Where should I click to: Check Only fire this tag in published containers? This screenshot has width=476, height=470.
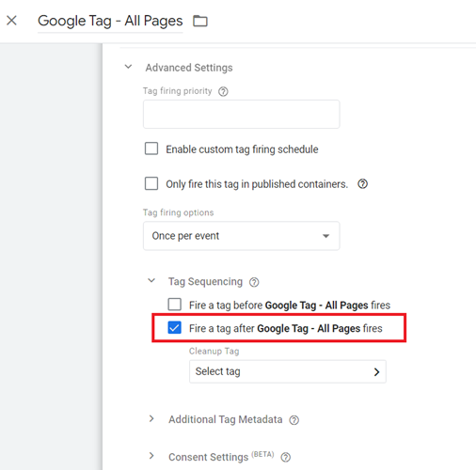tap(151, 183)
